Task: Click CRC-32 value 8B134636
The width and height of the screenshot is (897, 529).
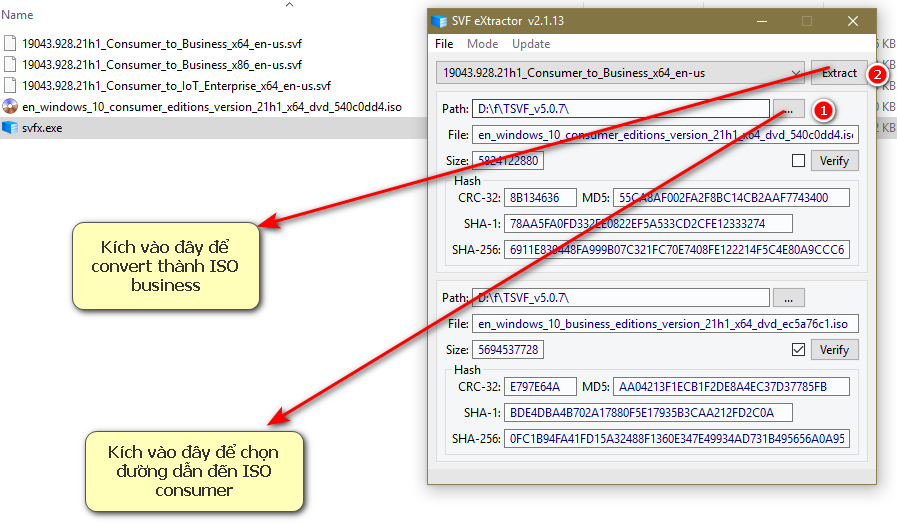Action: [540, 198]
